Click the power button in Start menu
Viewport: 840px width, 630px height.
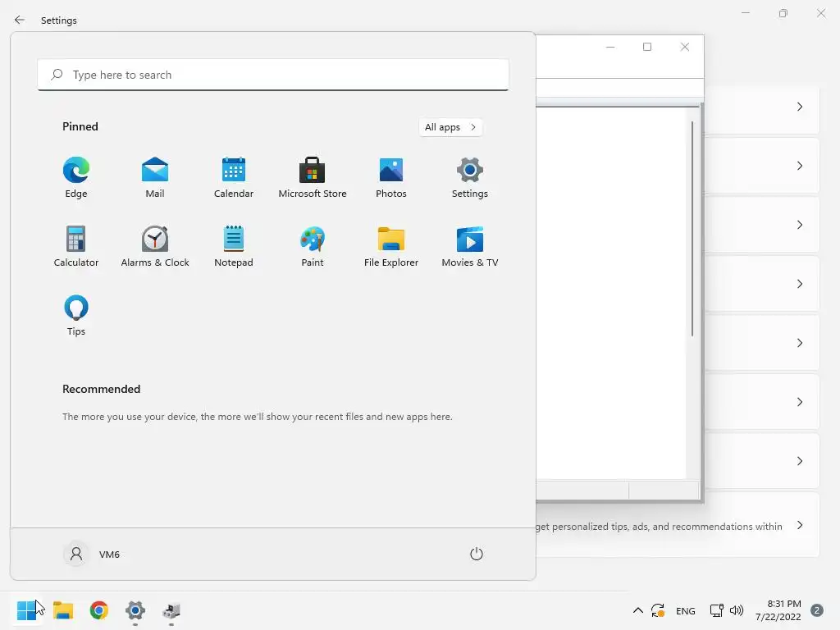(x=477, y=554)
